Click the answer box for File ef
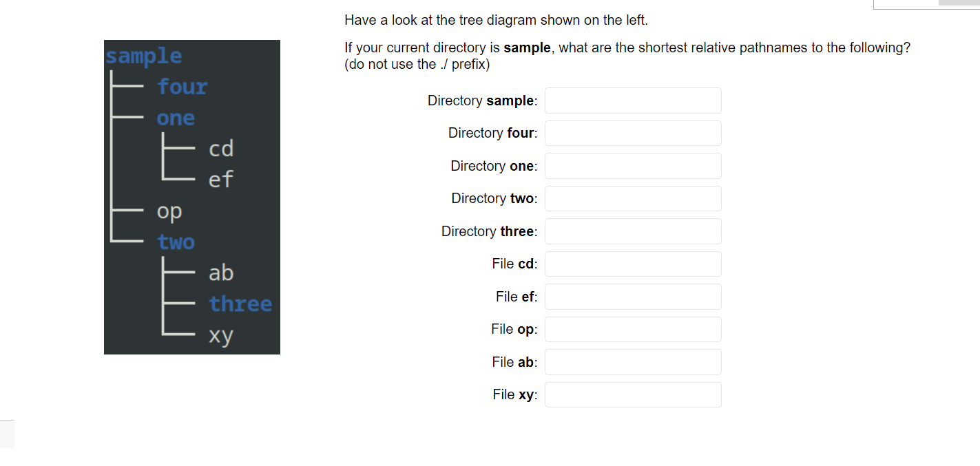This screenshot has height=466, width=980. click(632, 296)
